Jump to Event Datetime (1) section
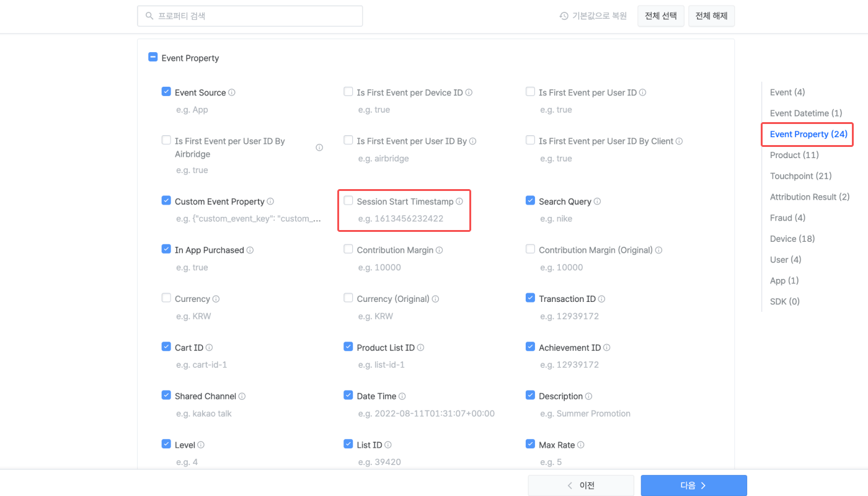This screenshot has height=496, width=868. coord(806,113)
